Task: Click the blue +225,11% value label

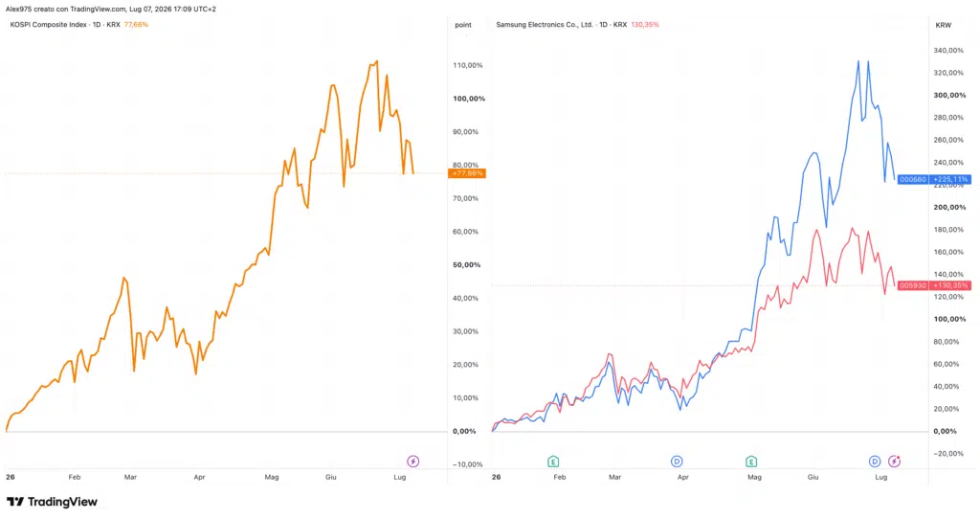Action: click(x=950, y=179)
